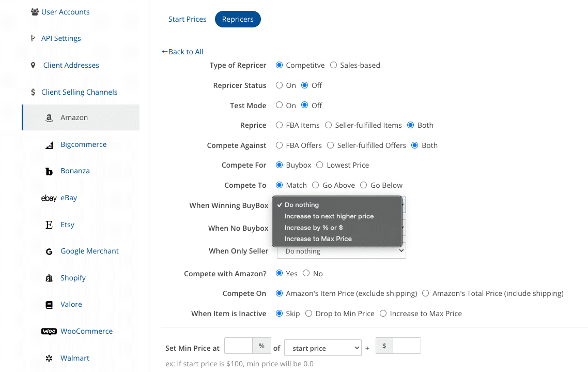Click the Bigcommerce logo icon
Viewport: 588px width, 372px height.
(x=49, y=145)
